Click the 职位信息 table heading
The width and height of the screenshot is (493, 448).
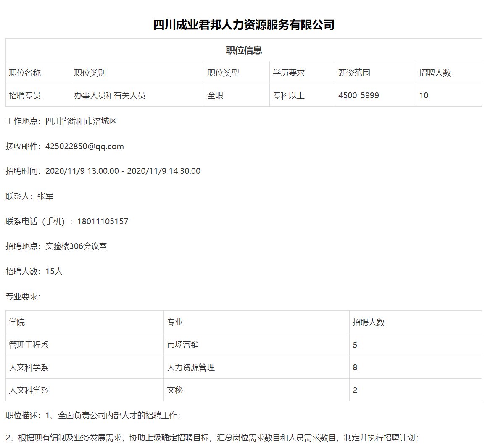244,50
